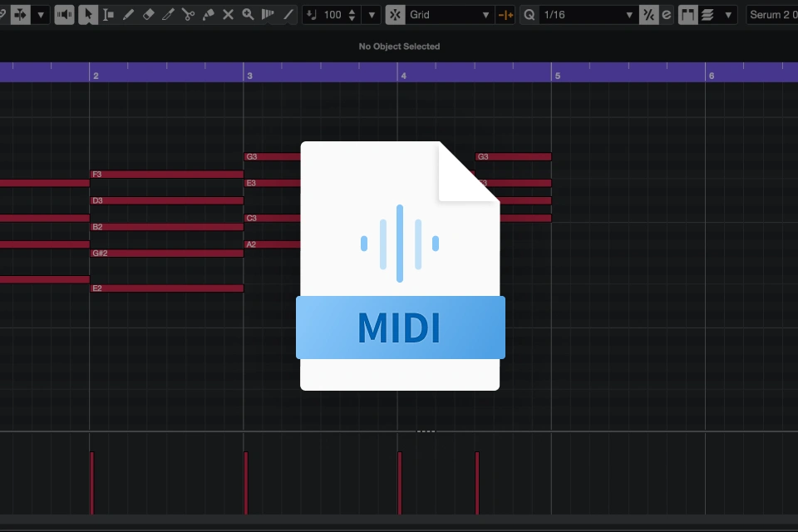Open the Grid snap type dropdown
Image resolution: width=798 pixels, height=532 pixels.
pyautogui.click(x=450, y=15)
